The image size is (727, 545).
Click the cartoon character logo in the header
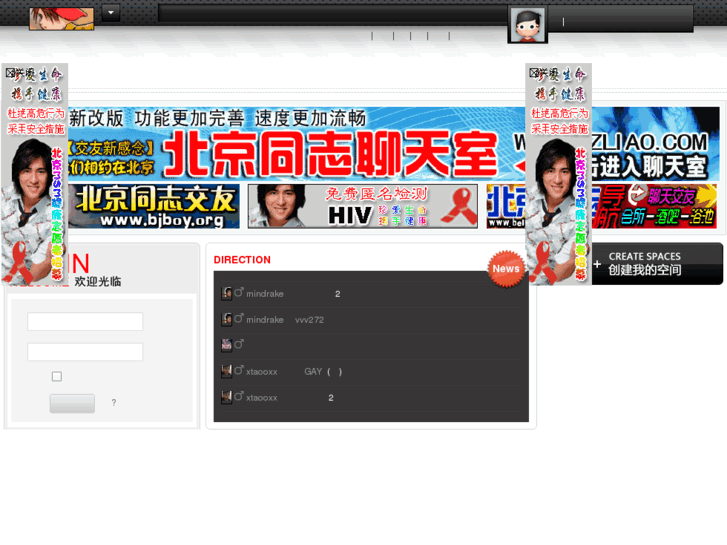point(61,19)
